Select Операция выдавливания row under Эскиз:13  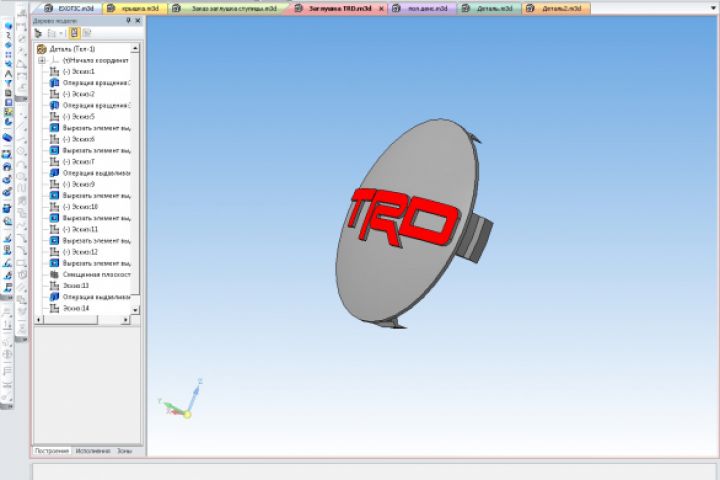(x=90, y=297)
